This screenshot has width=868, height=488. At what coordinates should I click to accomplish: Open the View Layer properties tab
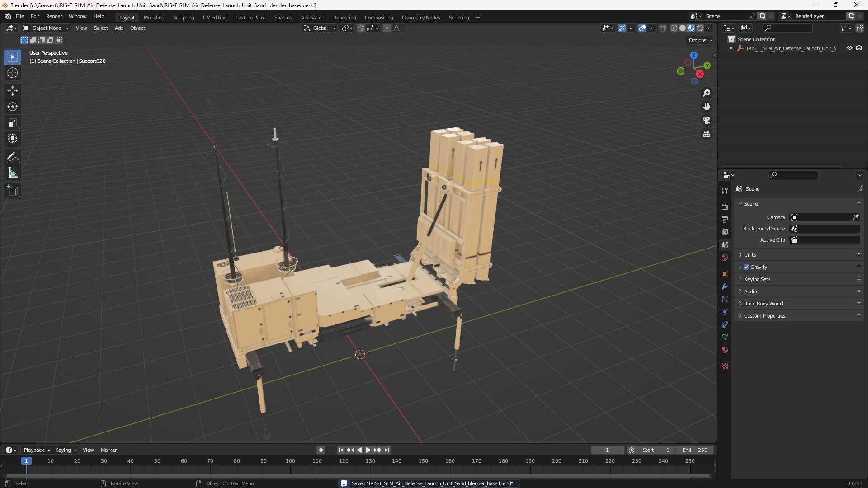pos(725,232)
